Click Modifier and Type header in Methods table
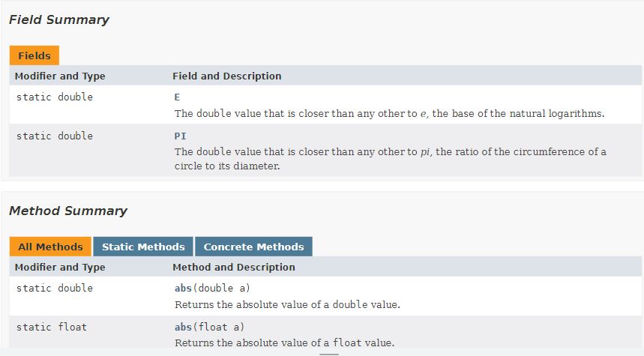644x356 pixels. coord(60,267)
